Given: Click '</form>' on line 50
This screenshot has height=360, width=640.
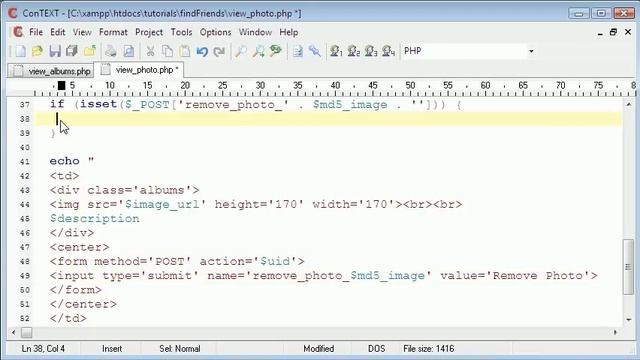Looking at the screenshot, I should [x=76, y=290].
